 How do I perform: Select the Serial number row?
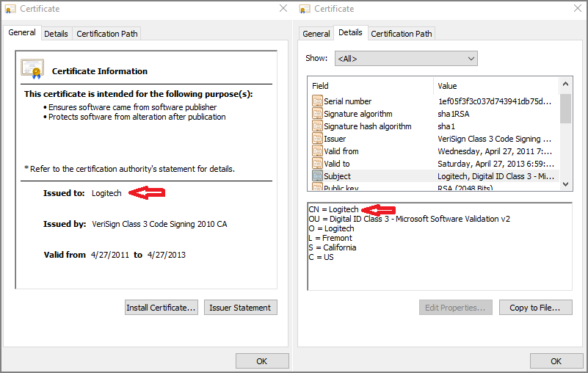(x=435, y=101)
